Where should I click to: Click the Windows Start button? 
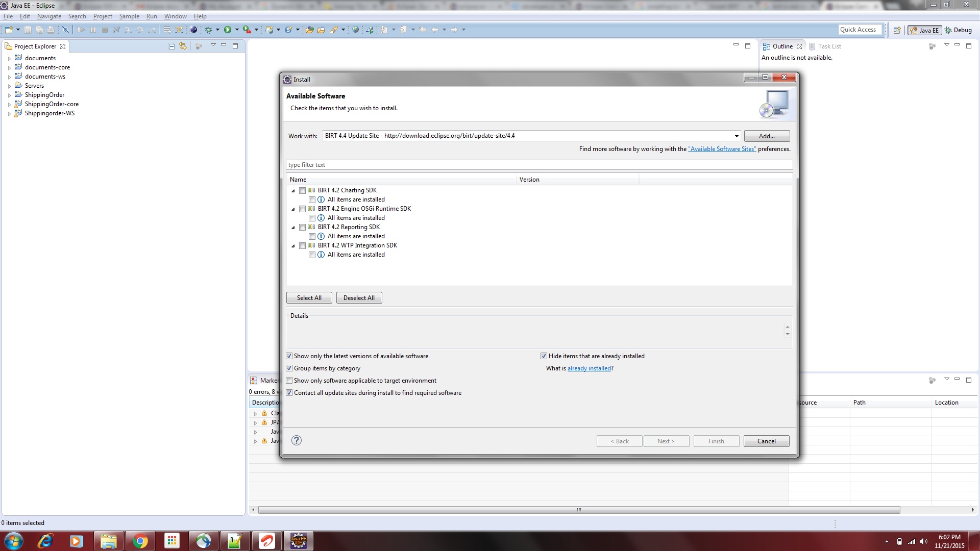(x=14, y=541)
